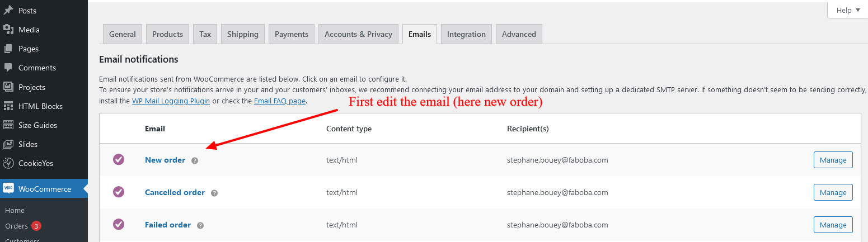Click the Projects icon in the sidebar
Viewport: 868px width, 242px height.
[x=8, y=87]
